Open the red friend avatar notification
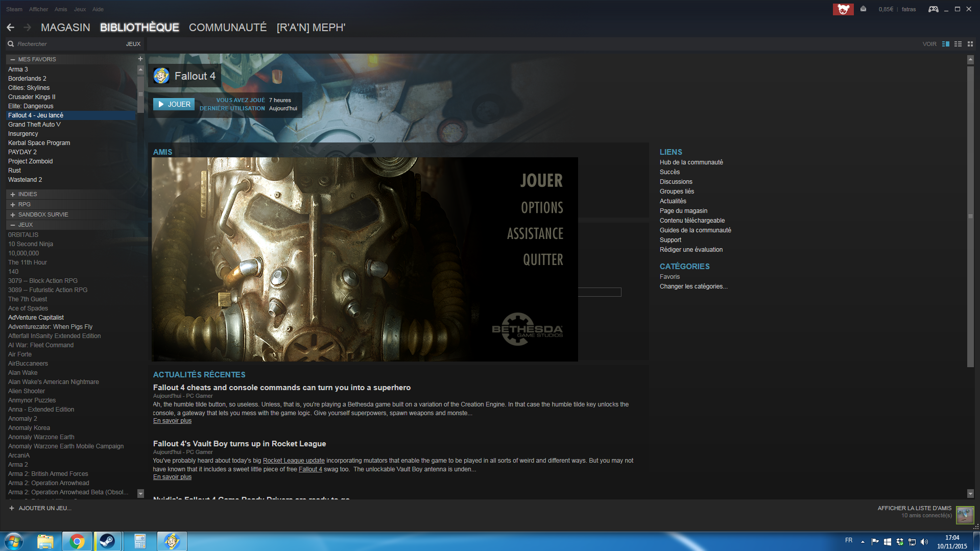This screenshot has height=551, width=980. tap(843, 9)
